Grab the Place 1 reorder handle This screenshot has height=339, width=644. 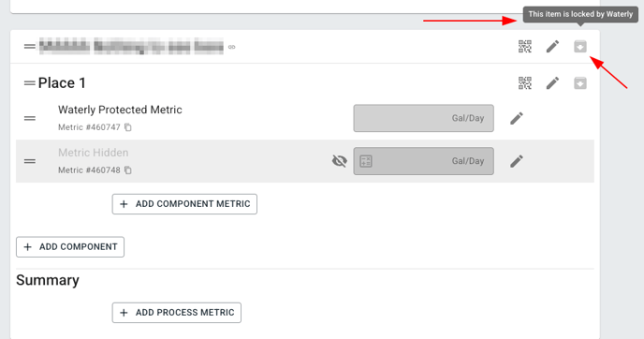(x=30, y=83)
